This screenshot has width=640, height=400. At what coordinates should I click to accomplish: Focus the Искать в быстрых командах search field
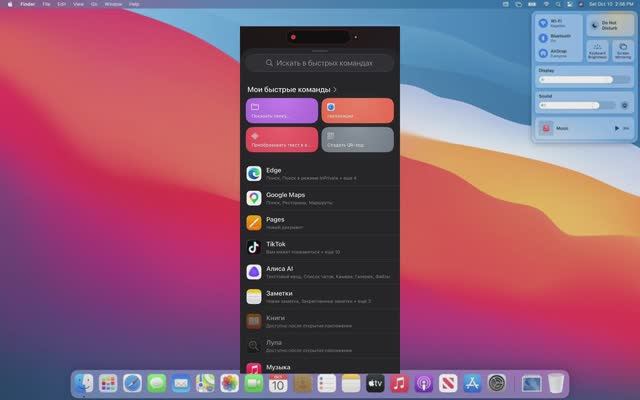click(320, 63)
